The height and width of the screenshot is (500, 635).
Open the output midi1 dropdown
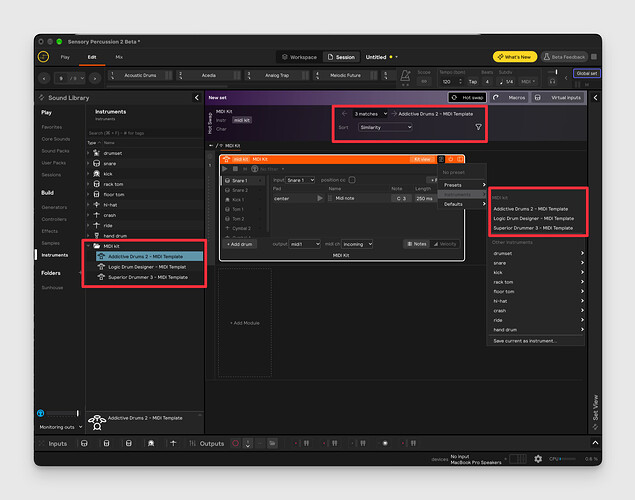tap(305, 244)
